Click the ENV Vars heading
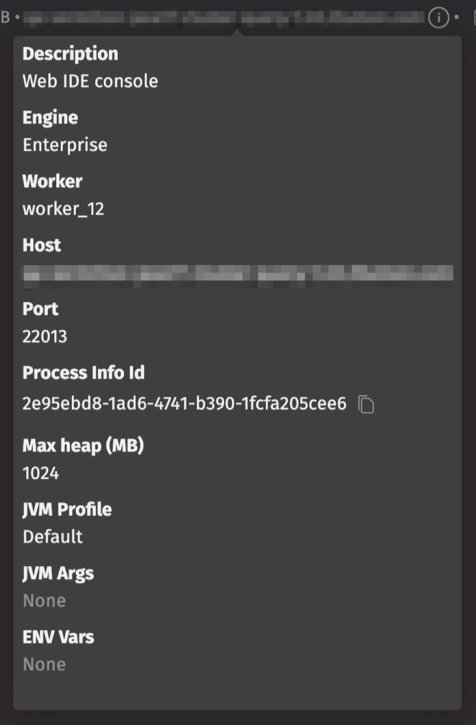Viewport: 476px width, 725px height. coord(58,637)
